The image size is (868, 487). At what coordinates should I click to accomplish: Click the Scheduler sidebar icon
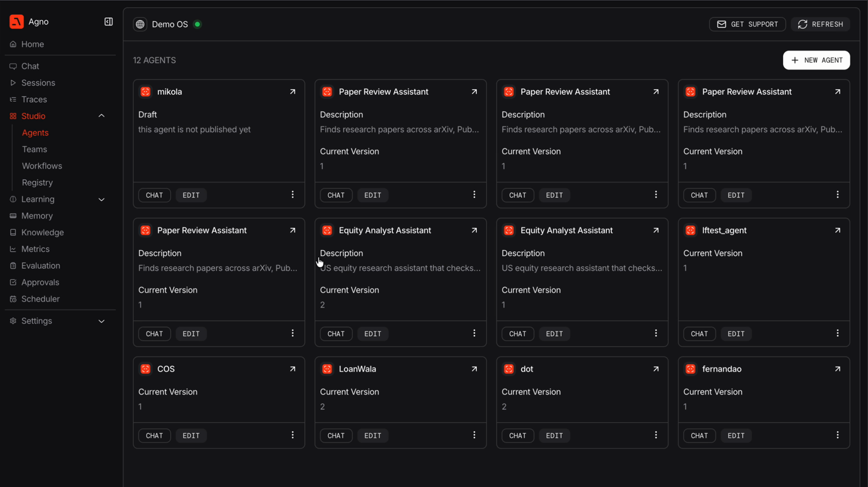pyautogui.click(x=13, y=299)
